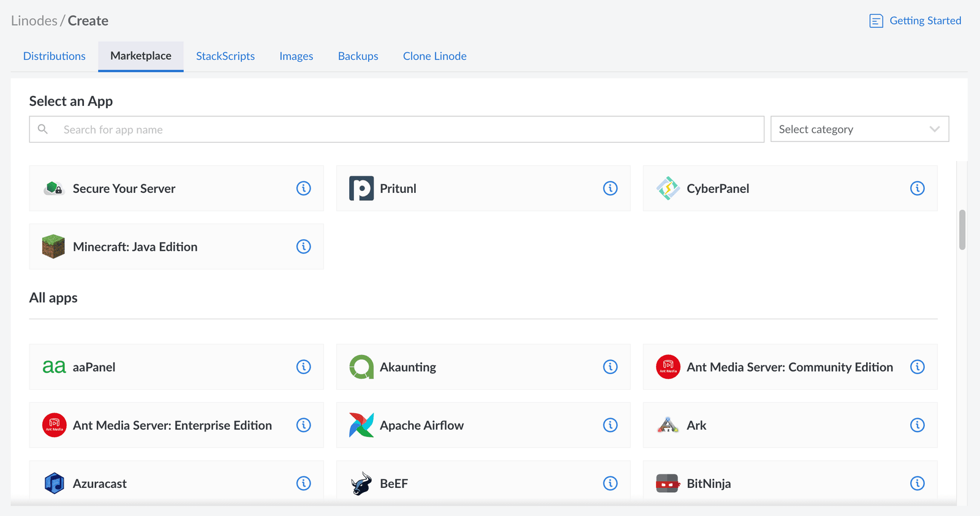Image resolution: width=980 pixels, height=516 pixels.
Task: Open BitNinja info icon
Action: click(918, 483)
